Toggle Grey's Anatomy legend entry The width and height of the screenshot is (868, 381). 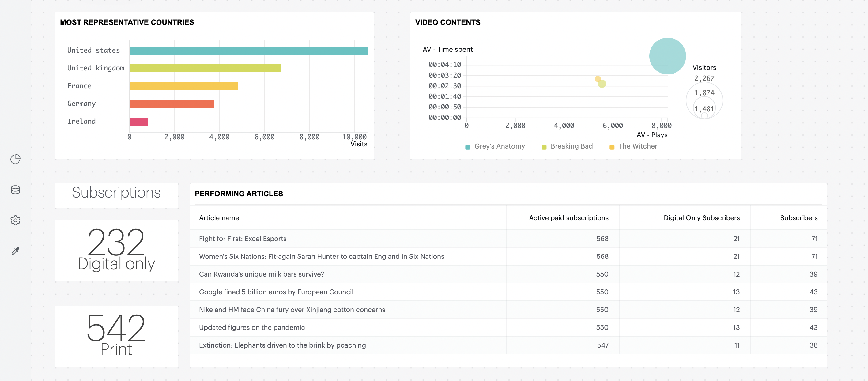pyautogui.click(x=499, y=146)
